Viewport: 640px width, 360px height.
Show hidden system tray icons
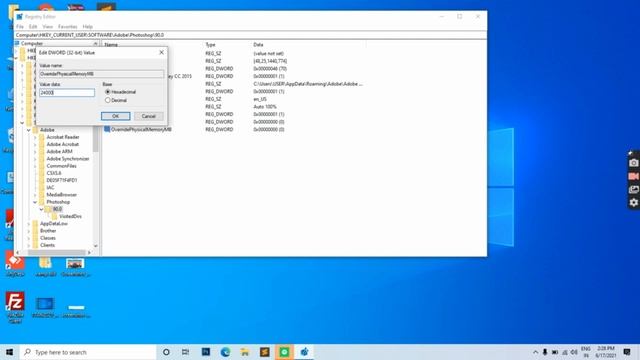click(x=536, y=352)
